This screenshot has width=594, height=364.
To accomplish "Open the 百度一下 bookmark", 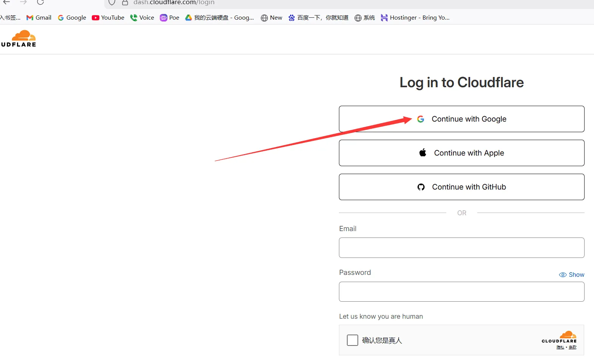I will tap(318, 18).
